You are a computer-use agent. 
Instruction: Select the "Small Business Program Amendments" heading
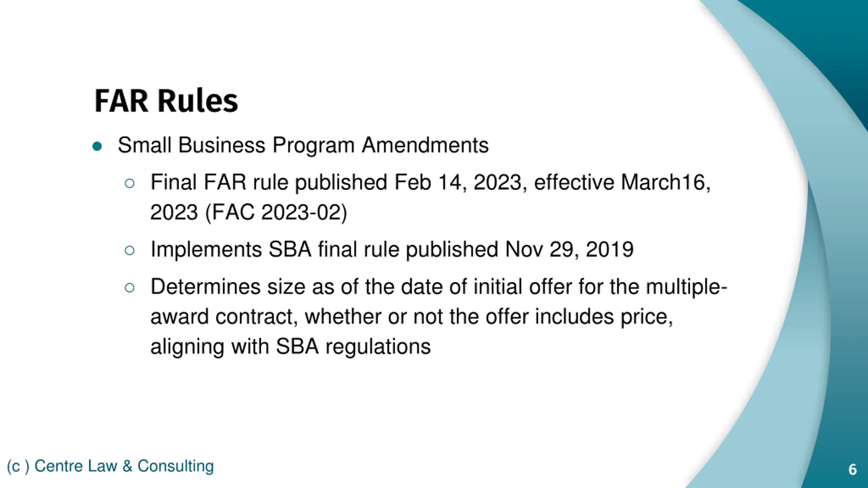click(303, 145)
